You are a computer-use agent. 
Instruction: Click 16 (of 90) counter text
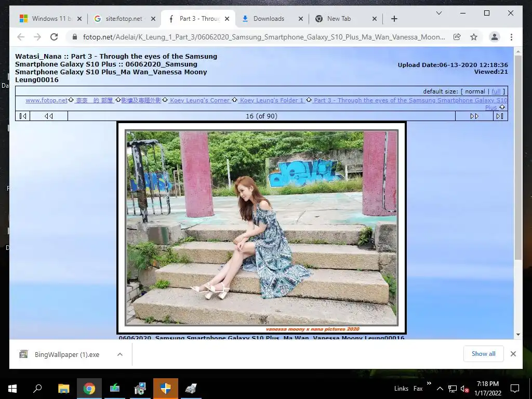tap(261, 116)
